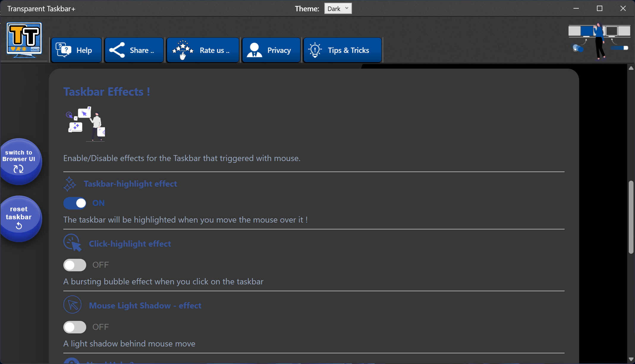Click the scrollbar up arrow
This screenshot has height=364, width=635.
pos(631,68)
